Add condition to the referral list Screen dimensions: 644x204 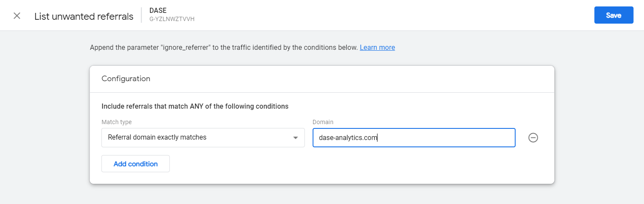(136, 164)
